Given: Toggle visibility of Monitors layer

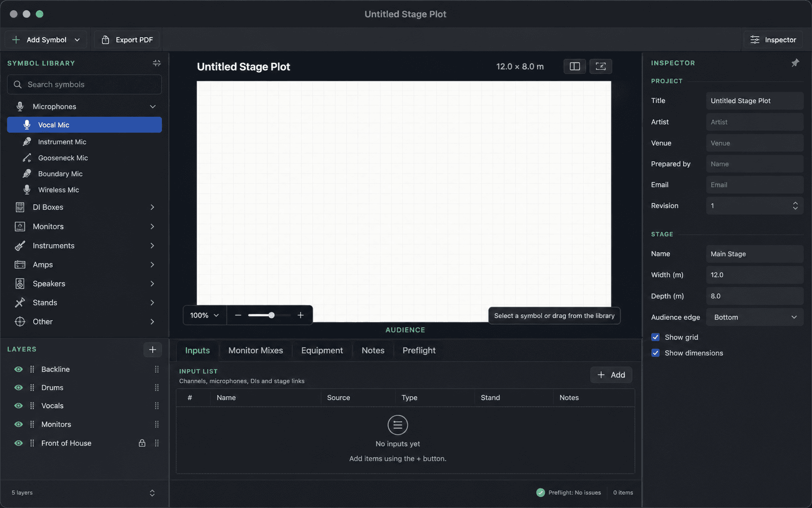Looking at the screenshot, I should [18, 425].
